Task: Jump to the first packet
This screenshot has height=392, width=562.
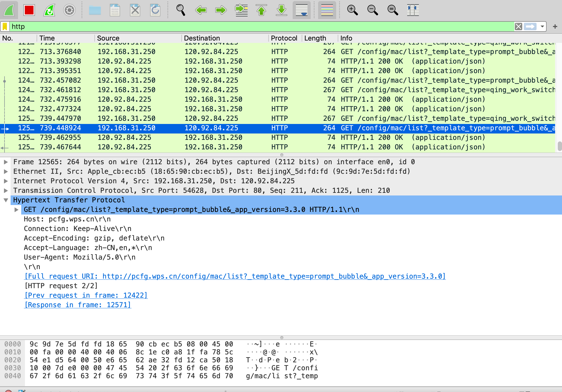Action: pyautogui.click(x=261, y=10)
